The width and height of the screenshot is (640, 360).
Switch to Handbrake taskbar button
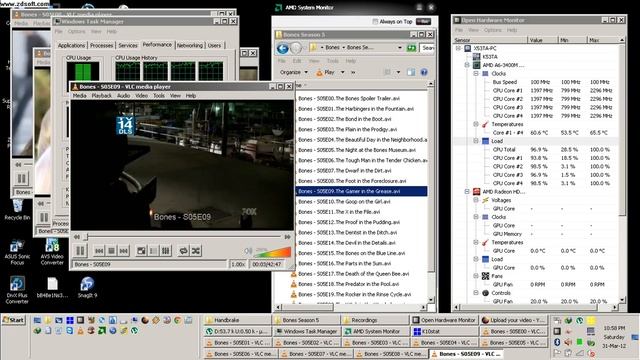point(237,320)
